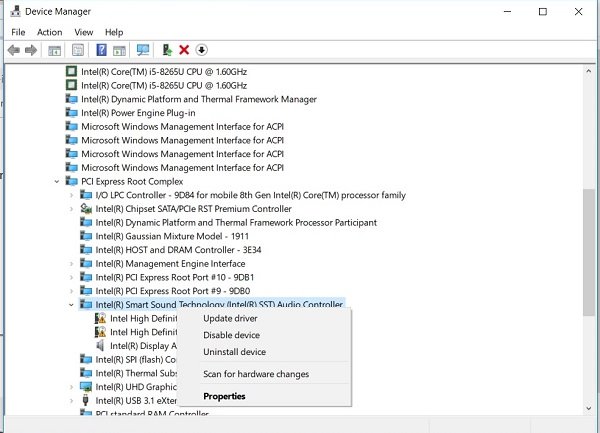The image size is (600, 433).
Task: Open the blue Help toolbar icon
Action: [101, 50]
